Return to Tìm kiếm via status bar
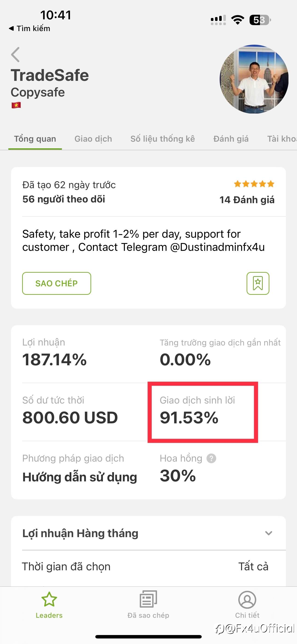This screenshot has height=644, width=297. point(29,29)
